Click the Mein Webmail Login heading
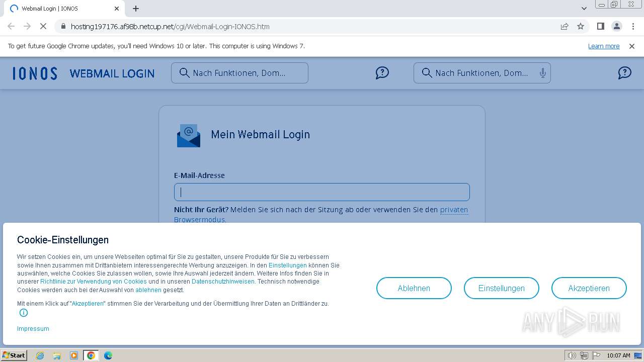644x362 pixels. click(x=260, y=135)
